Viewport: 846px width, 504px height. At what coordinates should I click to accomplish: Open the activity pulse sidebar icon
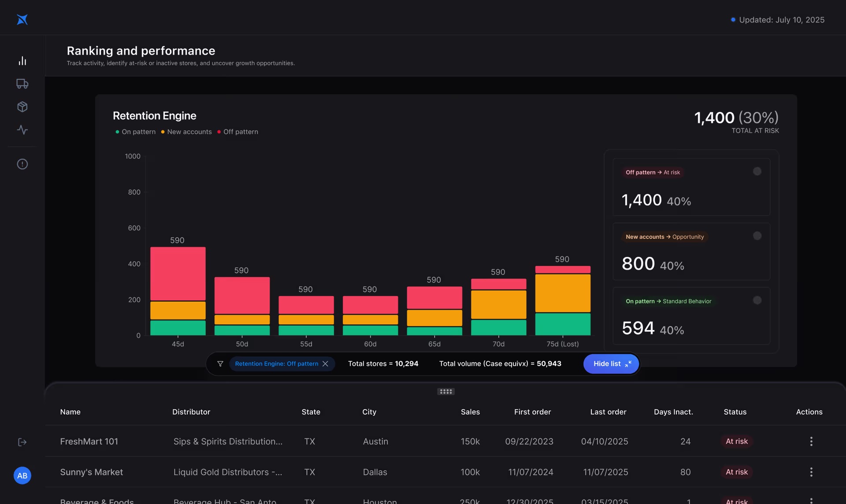coord(22,130)
